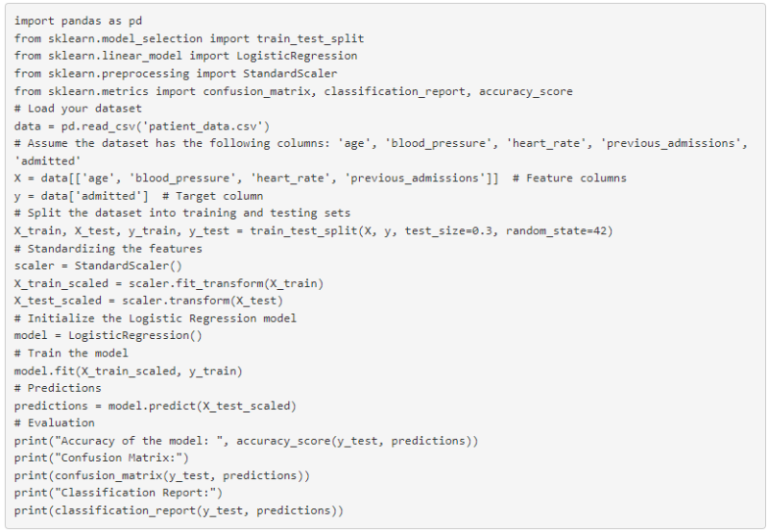Click the sklearn.metrics import line
The image size is (768, 532).
click(294, 91)
